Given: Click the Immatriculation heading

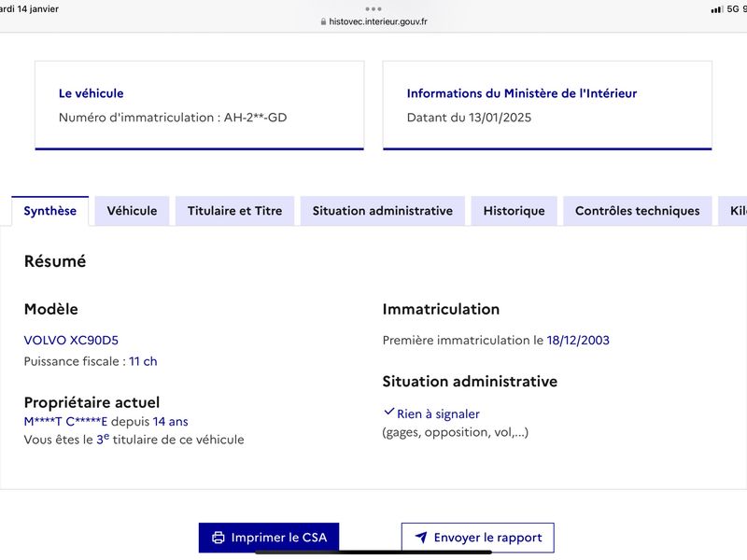Looking at the screenshot, I should pos(441,309).
